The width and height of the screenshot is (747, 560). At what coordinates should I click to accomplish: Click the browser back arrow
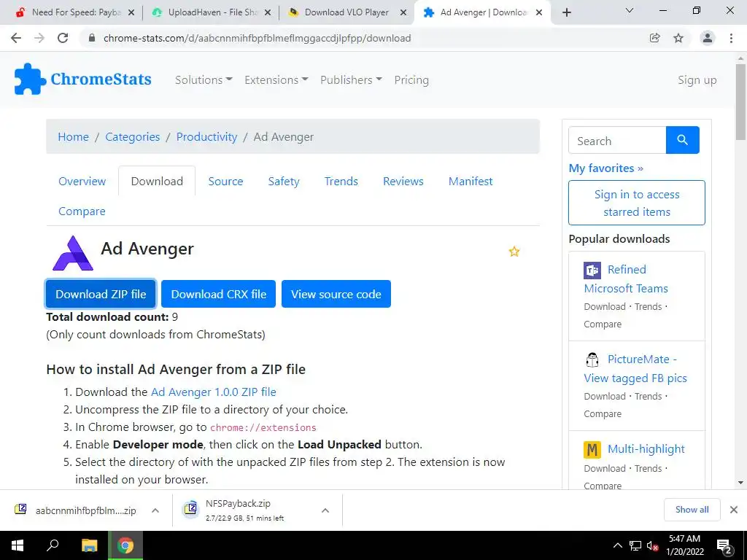click(16, 38)
